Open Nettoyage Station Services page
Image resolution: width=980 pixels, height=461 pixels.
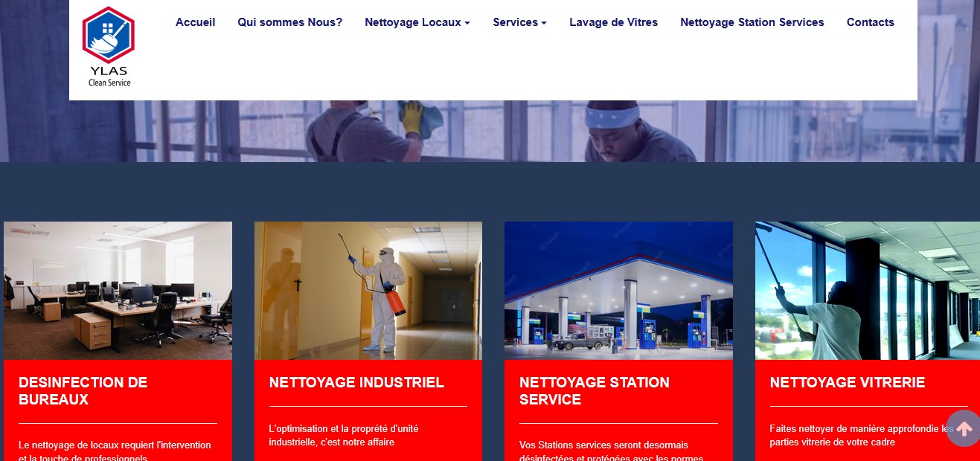pyautogui.click(x=752, y=22)
